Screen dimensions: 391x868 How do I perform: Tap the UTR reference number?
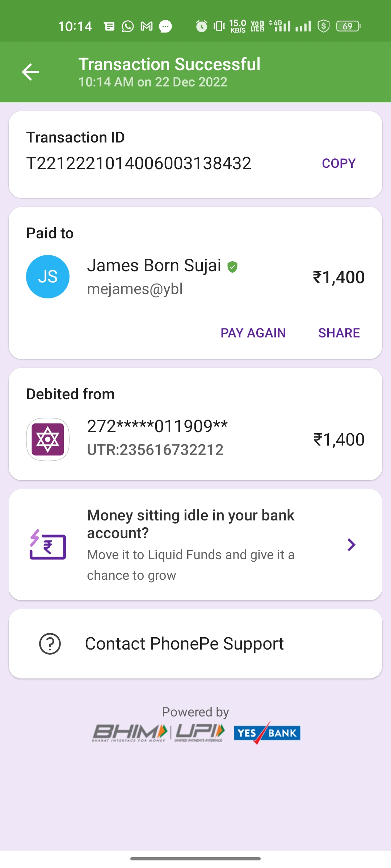click(x=155, y=450)
